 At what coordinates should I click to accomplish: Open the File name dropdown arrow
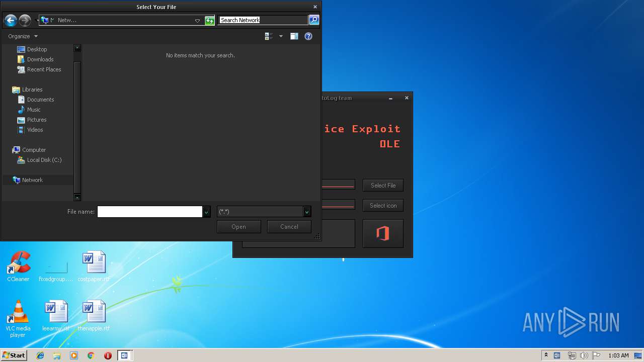pos(206,212)
